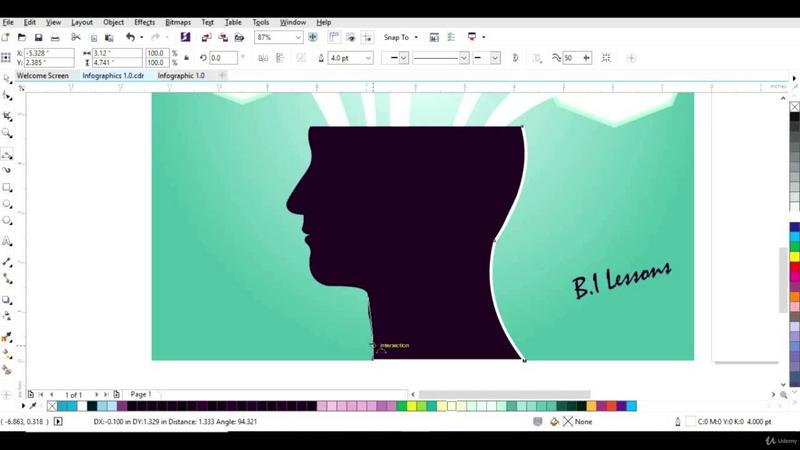Select the Polygon tool in the toolbox
The height and width of the screenshot is (450, 800).
pyautogui.click(x=7, y=221)
